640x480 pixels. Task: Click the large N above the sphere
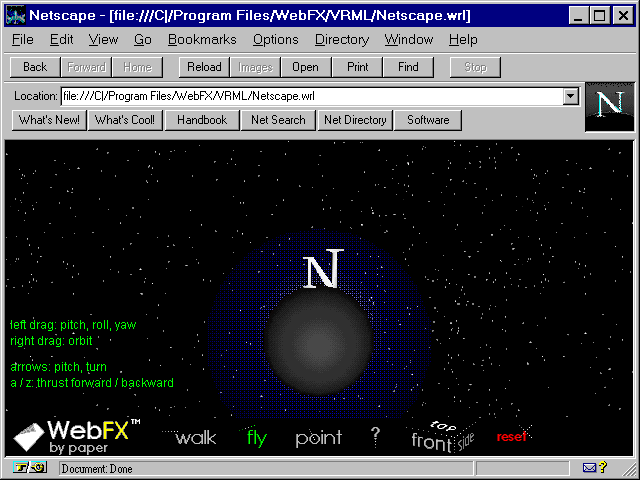pyautogui.click(x=322, y=271)
